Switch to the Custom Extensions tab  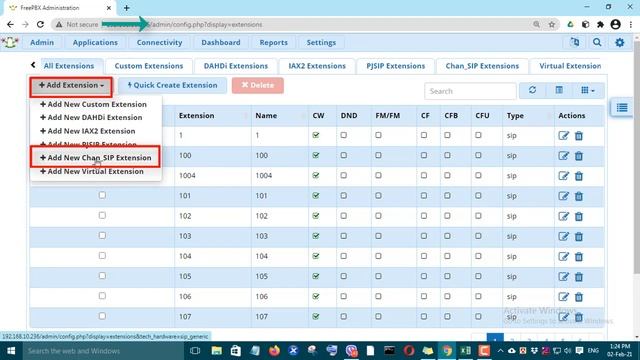(x=149, y=66)
